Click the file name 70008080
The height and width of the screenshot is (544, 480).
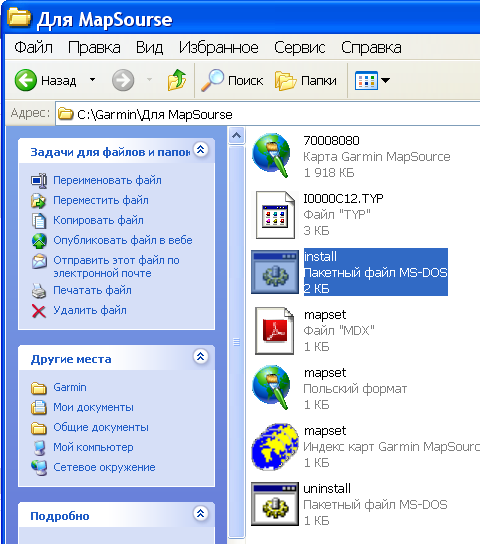coord(331,141)
